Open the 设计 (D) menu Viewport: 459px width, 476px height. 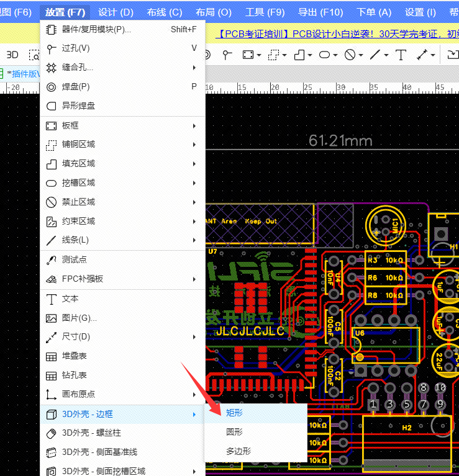coord(116,12)
